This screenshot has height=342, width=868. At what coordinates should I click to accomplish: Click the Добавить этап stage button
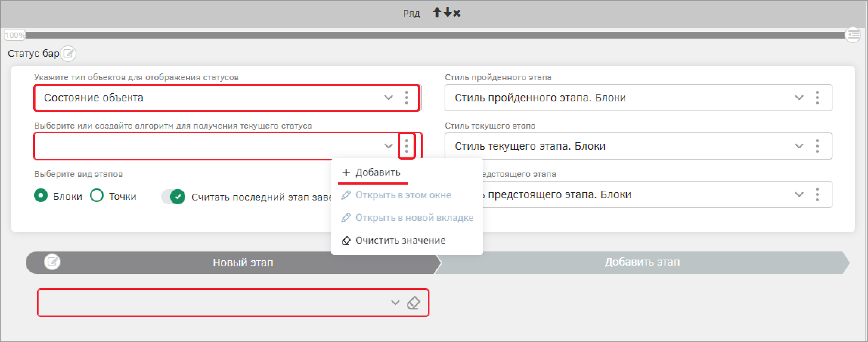click(642, 262)
